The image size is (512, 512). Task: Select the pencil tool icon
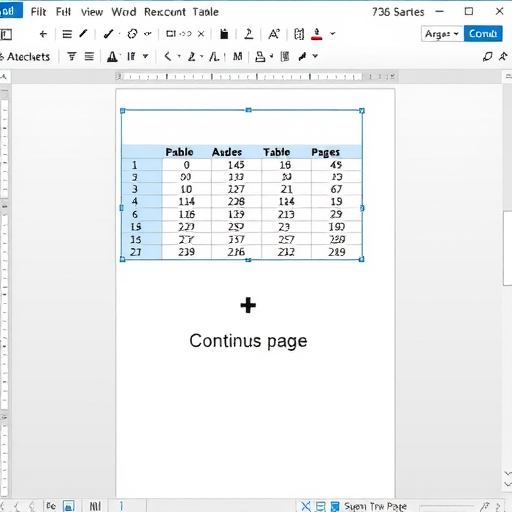tap(83, 34)
